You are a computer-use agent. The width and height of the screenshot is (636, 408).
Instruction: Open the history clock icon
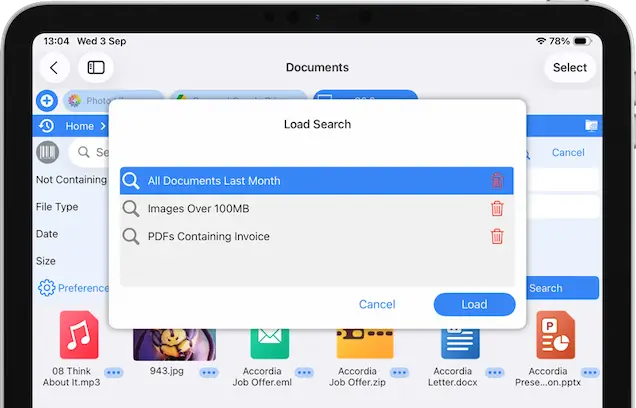coord(46,126)
